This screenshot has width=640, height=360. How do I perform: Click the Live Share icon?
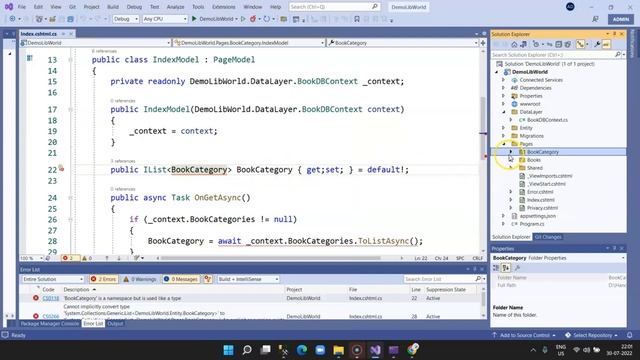[596, 19]
